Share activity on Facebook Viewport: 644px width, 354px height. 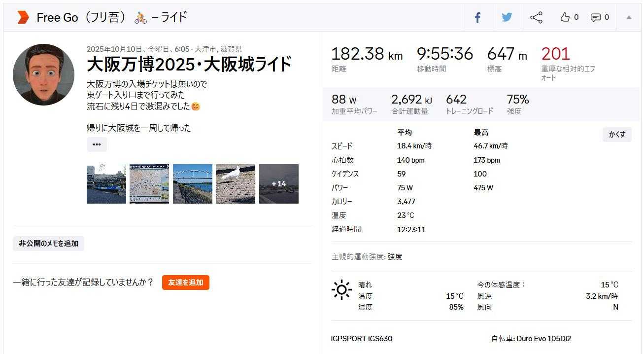point(477,18)
